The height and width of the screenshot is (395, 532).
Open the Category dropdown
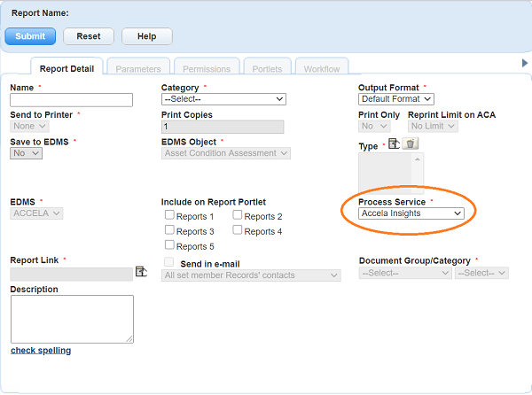click(223, 99)
